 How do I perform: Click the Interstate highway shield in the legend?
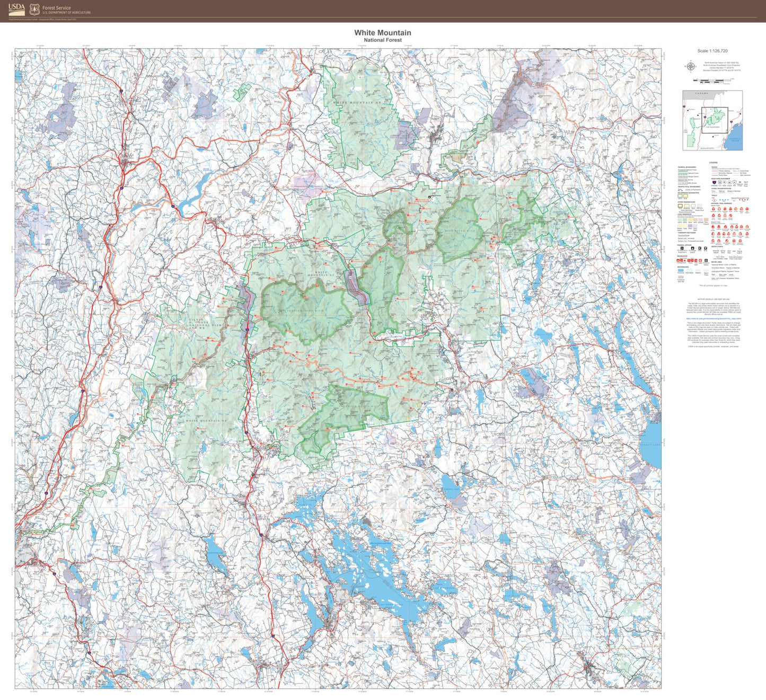714,182
